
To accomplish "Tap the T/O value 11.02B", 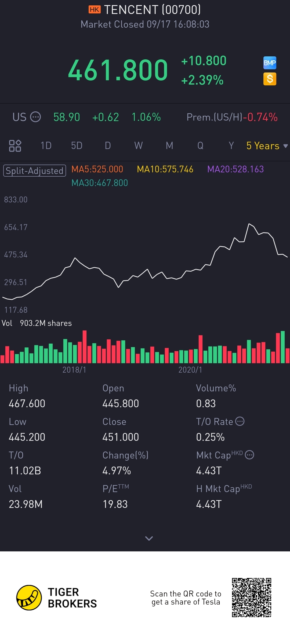I will (25, 471).
